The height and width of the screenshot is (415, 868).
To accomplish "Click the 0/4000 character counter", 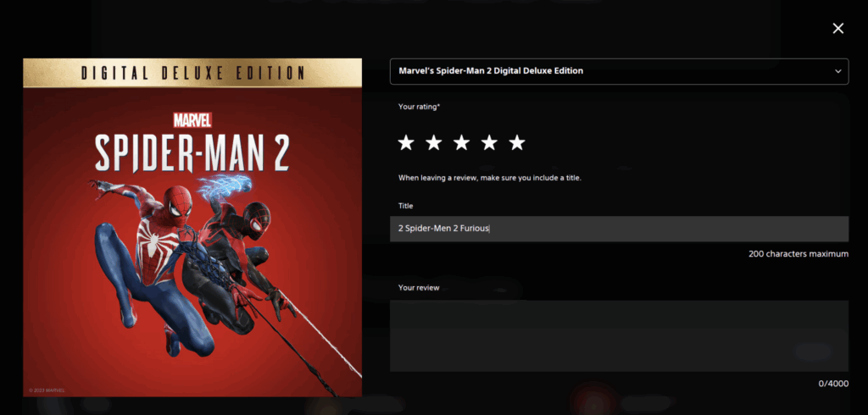I will pyautogui.click(x=833, y=384).
